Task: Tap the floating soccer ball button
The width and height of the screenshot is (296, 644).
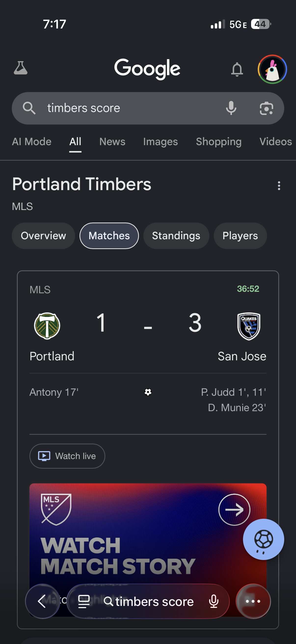Action: coord(263,539)
